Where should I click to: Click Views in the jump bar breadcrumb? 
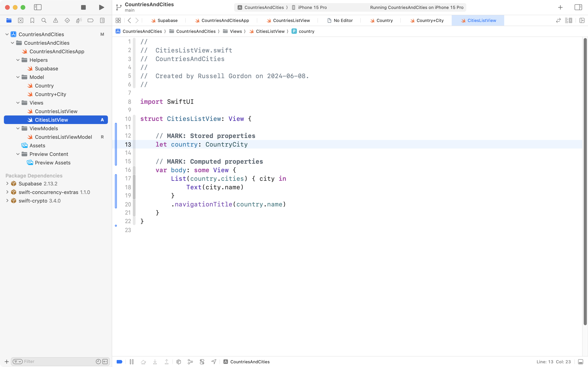click(236, 31)
